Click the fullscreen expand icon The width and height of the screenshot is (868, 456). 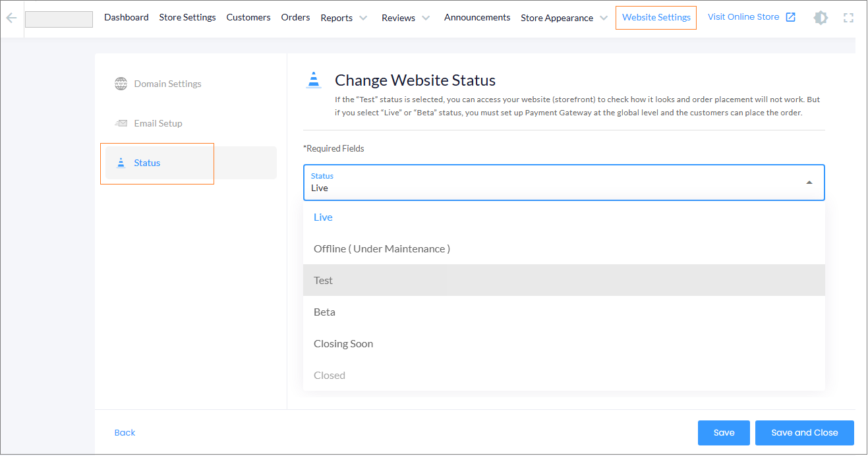(x=849, y=18)
